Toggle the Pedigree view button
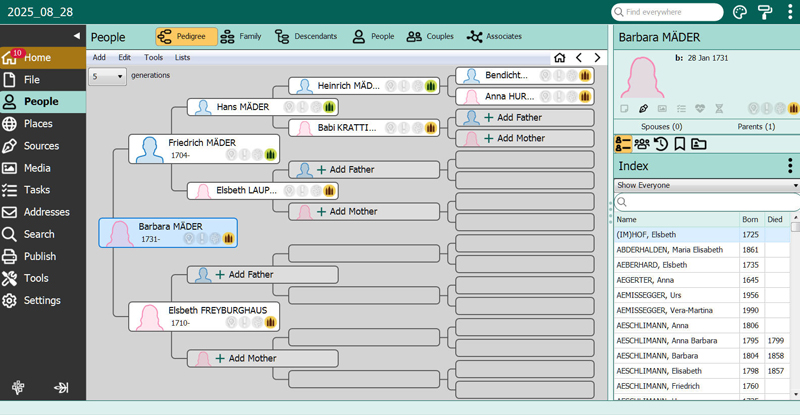This screenshot has height=415, width=800. 186,36
